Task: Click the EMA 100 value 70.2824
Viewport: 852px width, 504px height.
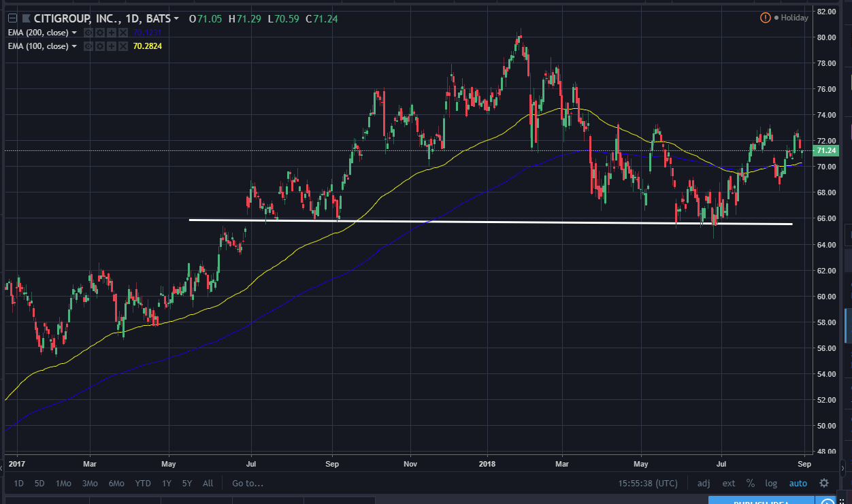Action: (x=148, y=46)
